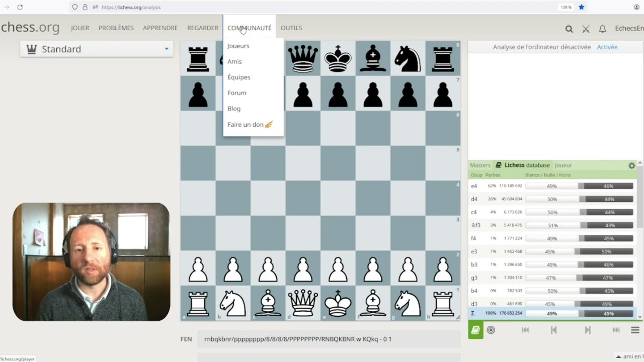The image size is (644, 362).
Task: Open the notifications bell
Action: 602,29
